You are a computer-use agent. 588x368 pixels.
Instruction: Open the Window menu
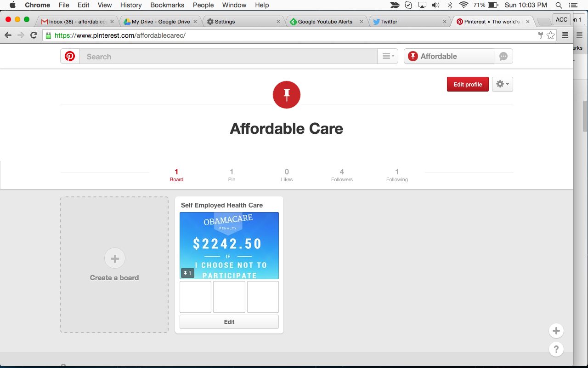tap(234, 5)
